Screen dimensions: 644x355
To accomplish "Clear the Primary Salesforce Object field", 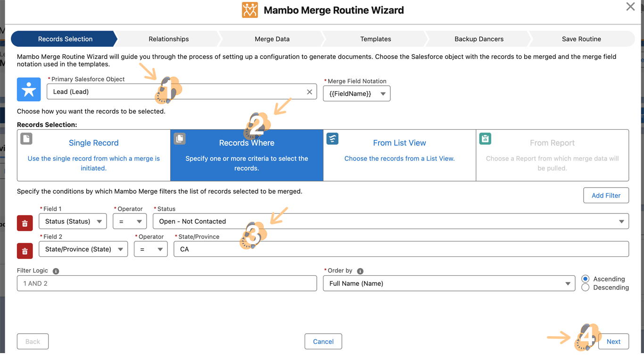I will click(x=309, y=92).
